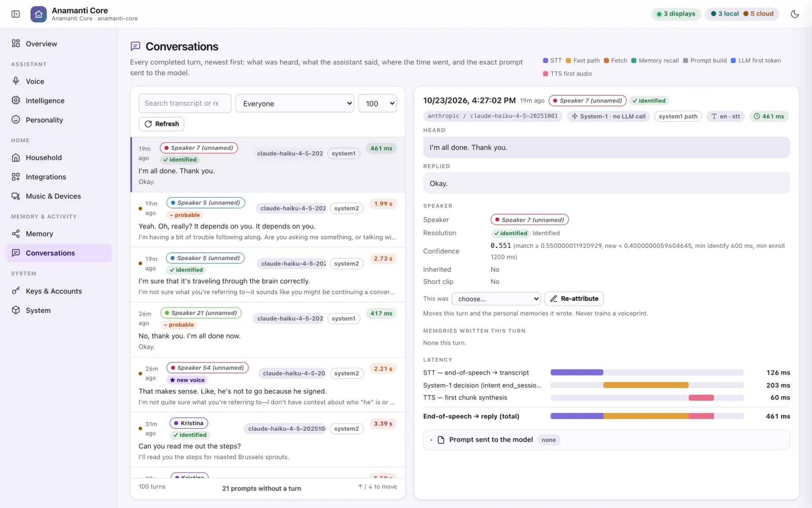
Task: Click the en · stt language chip
Action: click(x=726, y=116)
